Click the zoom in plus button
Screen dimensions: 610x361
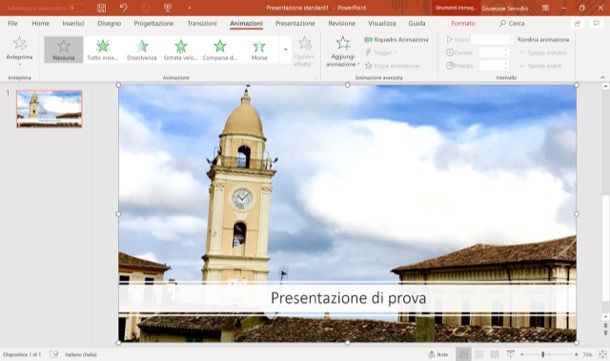pyautogui.click(x=576, y=354)
